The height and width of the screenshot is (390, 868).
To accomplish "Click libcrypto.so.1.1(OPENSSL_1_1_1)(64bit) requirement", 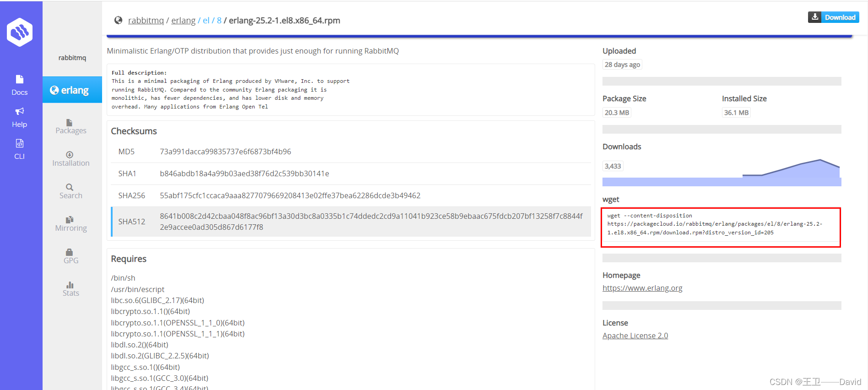I will 178,334.
